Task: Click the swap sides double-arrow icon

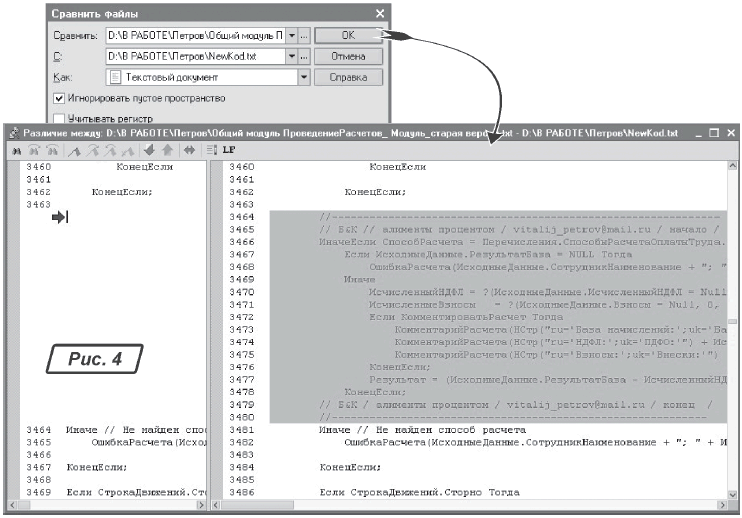Action: (188, 150)
